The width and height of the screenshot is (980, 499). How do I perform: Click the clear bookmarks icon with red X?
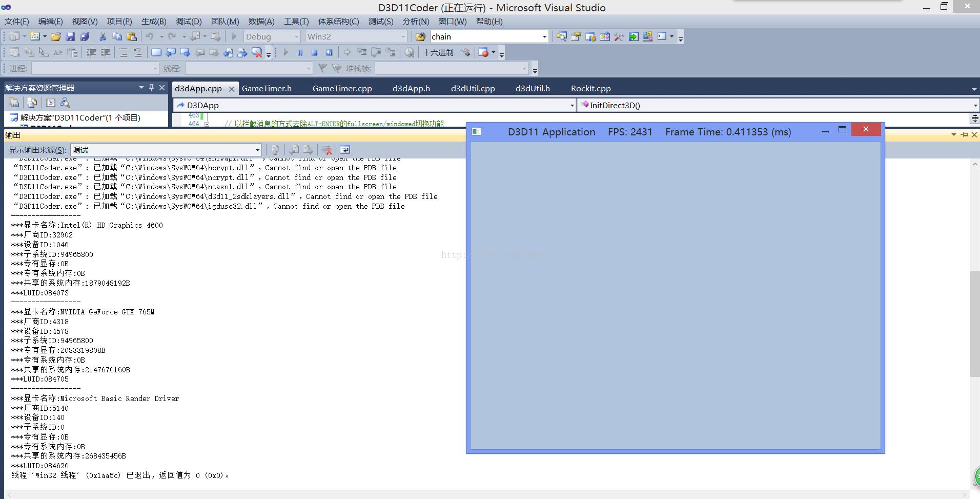pos(257,52)
